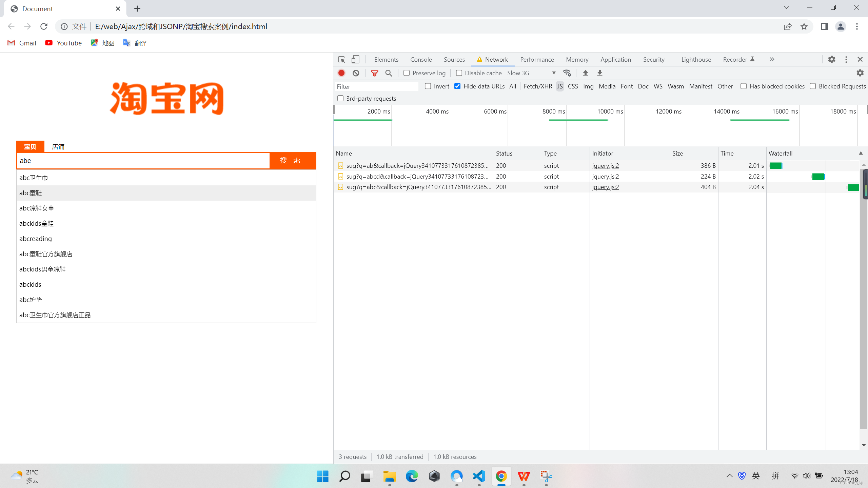This screenshot has width=868, height=488.
Task: Click the inspect element picker icon
Action: (341, 59)
